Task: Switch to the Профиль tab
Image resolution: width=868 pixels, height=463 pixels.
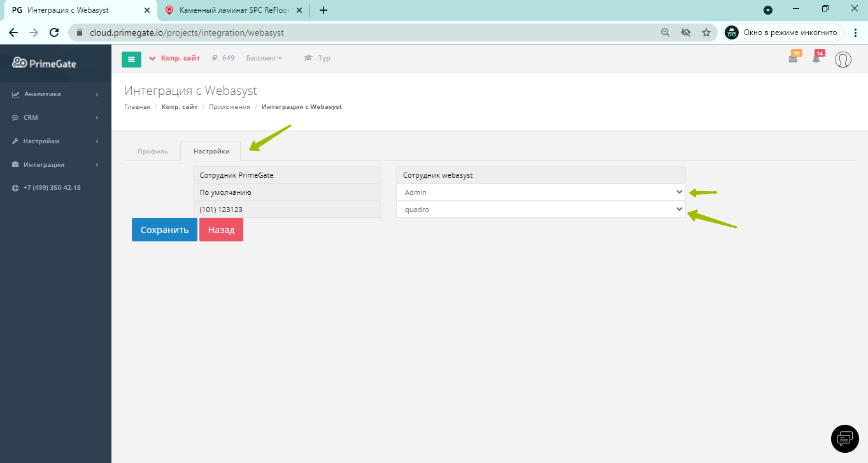Action: pyautogui.click(x=153, y=152)
